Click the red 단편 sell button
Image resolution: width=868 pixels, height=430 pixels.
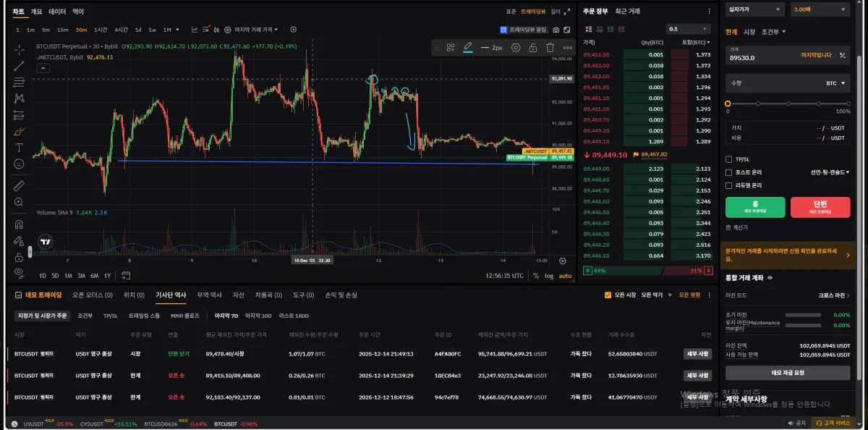[x=820, y=207]
